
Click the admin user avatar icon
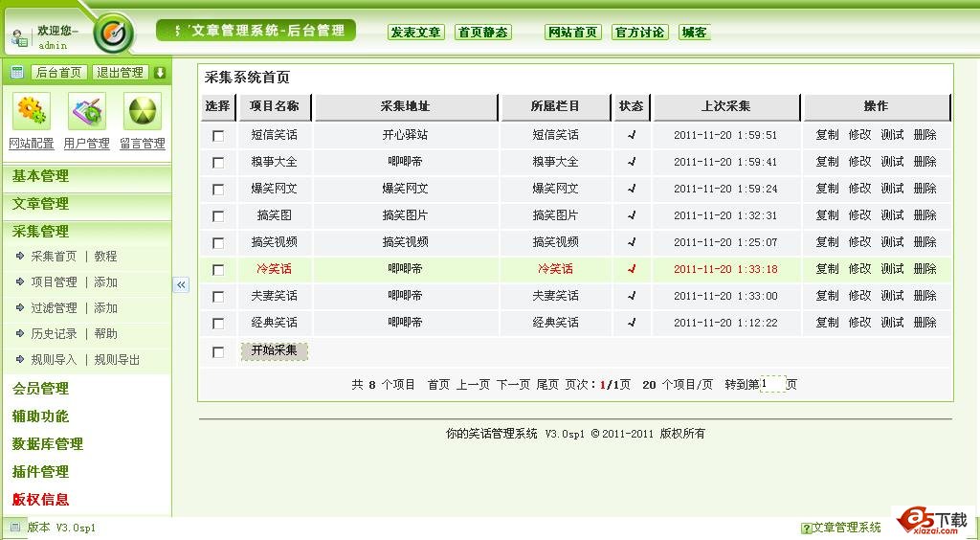click(x=19, y=37)
